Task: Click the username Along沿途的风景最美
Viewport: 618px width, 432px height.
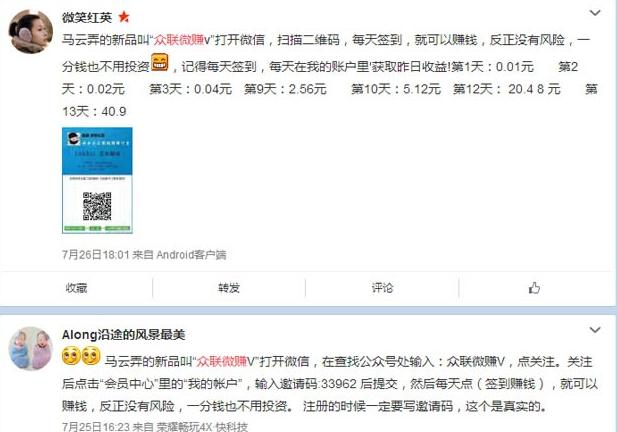Action: point(123,335)
